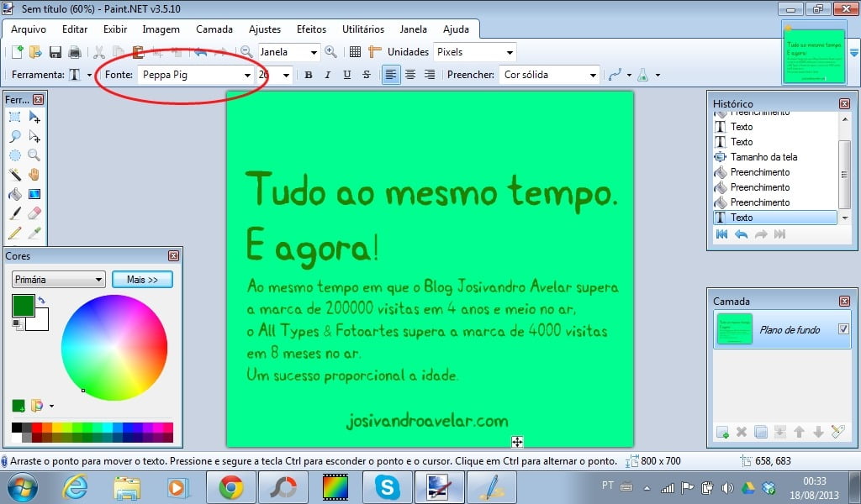Center align the text
Screen dimensions: 861x504
click(410, 75)
